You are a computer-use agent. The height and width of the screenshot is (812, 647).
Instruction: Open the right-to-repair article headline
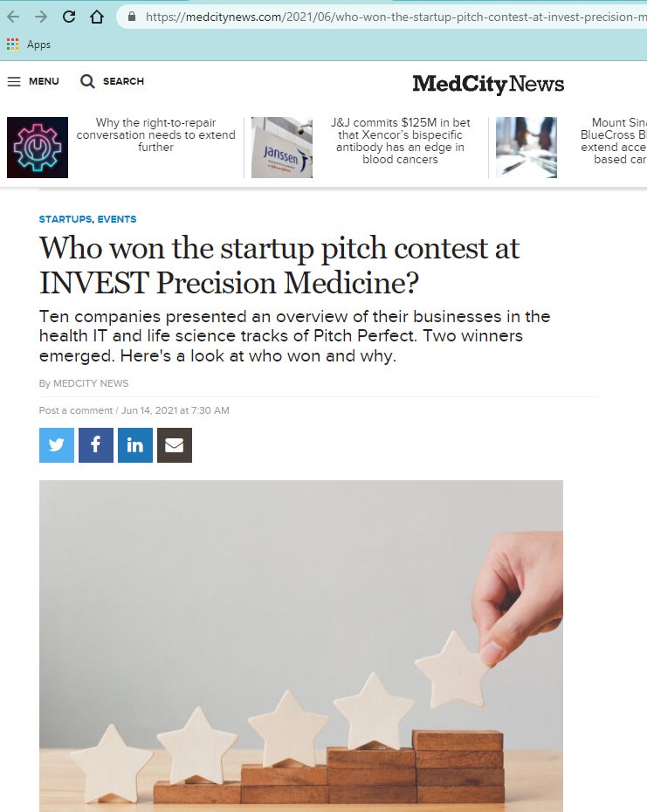pyautogui.click(x=156, y=134)
